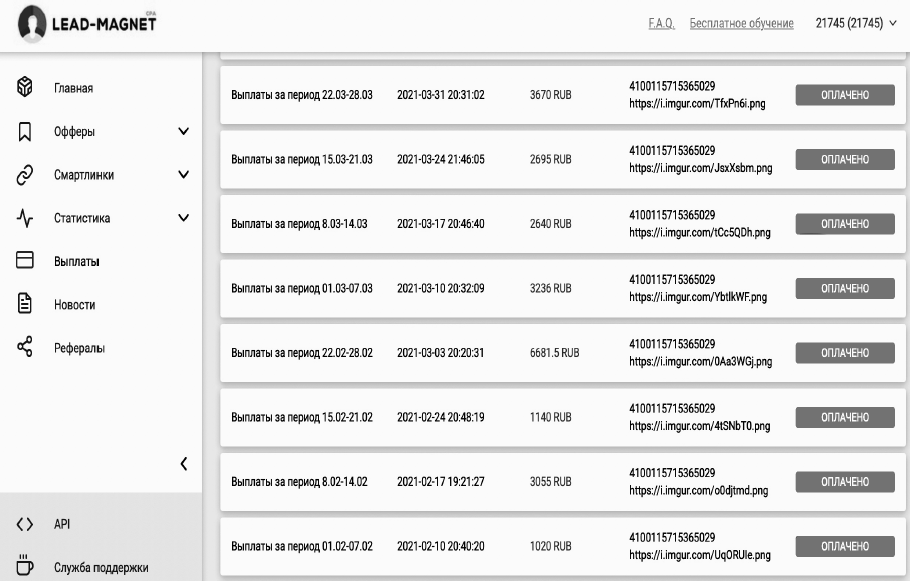The height and width of the screenshot is (581, 910).
Task: Open the 21745 account dropdown
Action: click(857, 23)
